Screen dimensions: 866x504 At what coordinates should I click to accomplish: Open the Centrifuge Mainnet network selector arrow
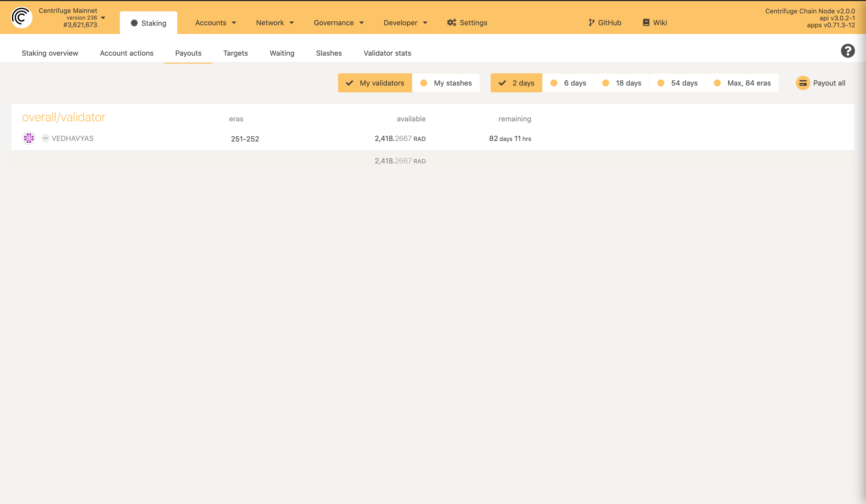[103, 18]
